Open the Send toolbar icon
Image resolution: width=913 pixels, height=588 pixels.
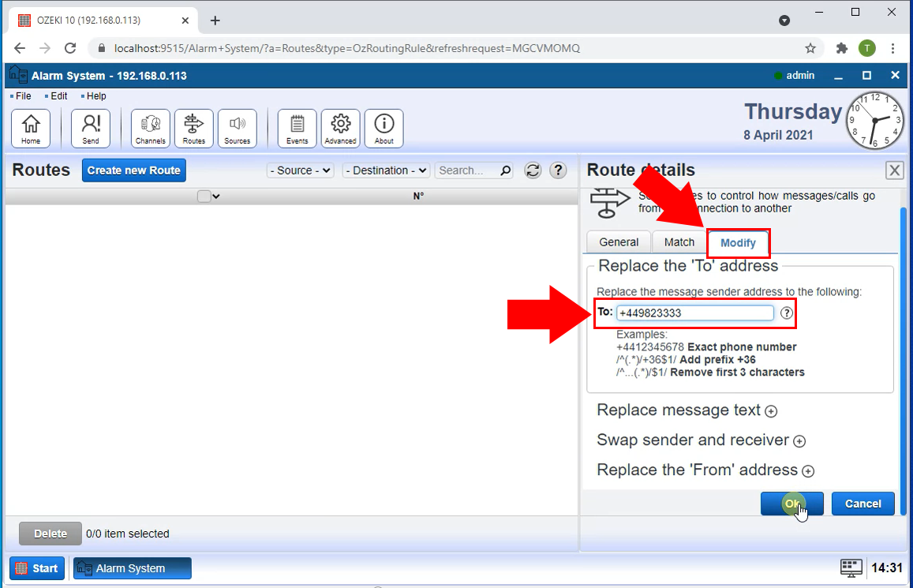point(90,128)
